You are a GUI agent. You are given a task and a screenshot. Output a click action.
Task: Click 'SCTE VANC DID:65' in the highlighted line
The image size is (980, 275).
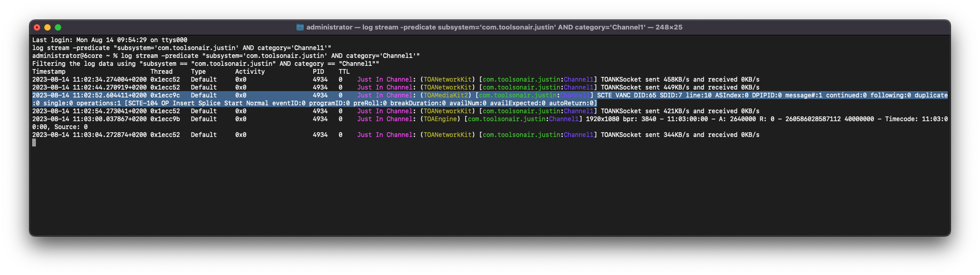(x=627, y=95)
